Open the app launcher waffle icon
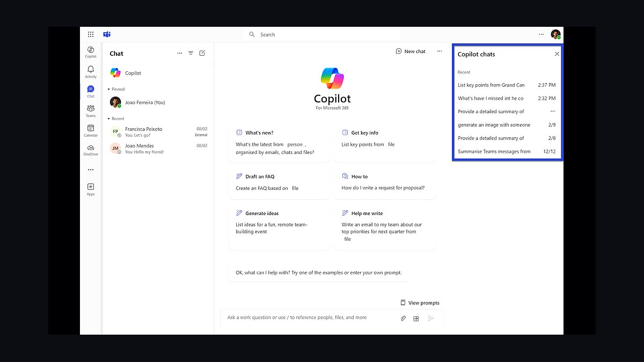The image size is (644, 362). click(x=91, y=34)
